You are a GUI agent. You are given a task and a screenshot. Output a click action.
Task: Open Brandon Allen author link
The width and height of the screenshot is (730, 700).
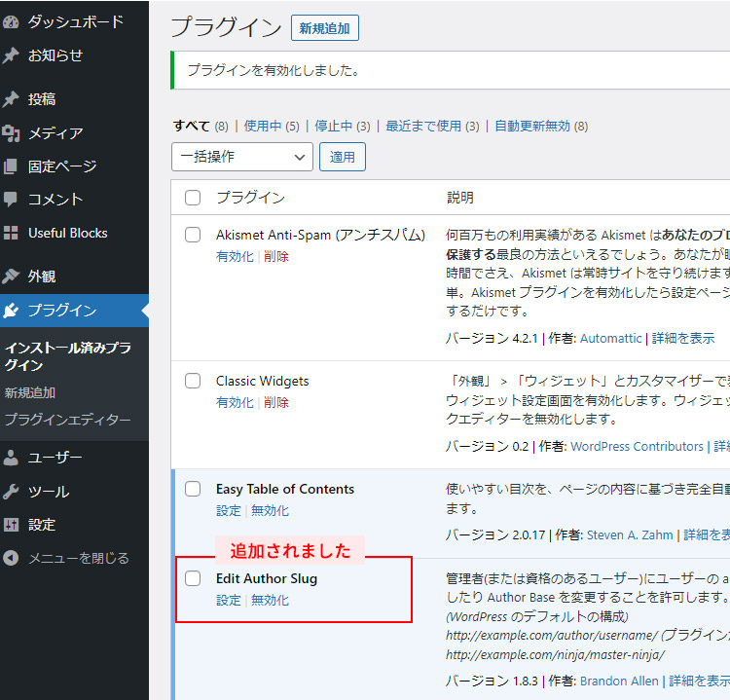(619, 681)
